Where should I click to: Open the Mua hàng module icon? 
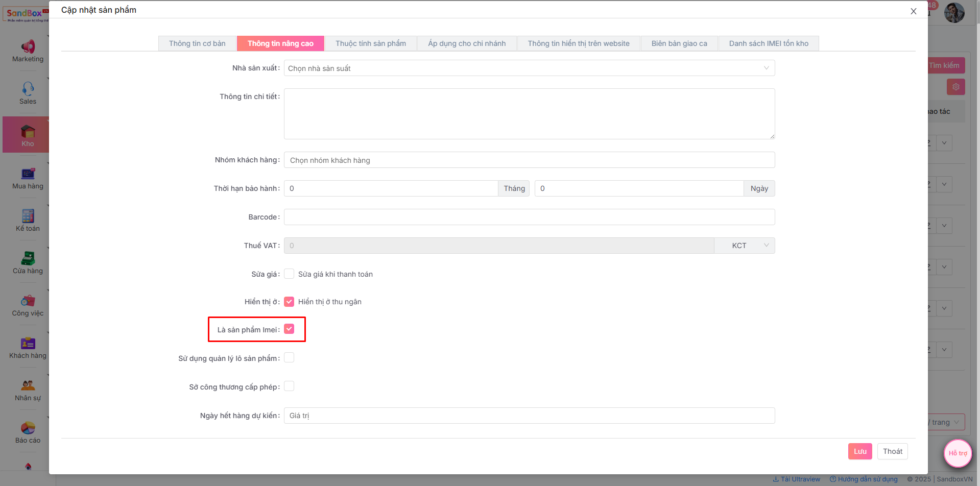coord(28,174)
